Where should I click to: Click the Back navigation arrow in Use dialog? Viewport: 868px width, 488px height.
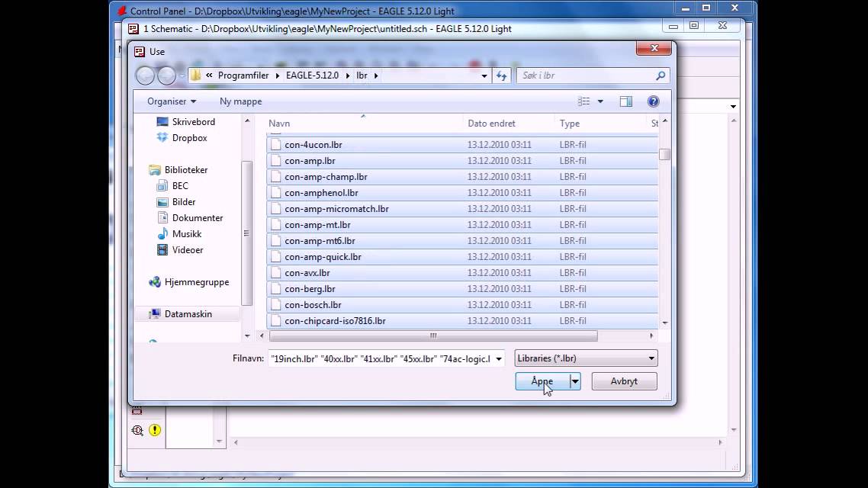tap(146, 75)
